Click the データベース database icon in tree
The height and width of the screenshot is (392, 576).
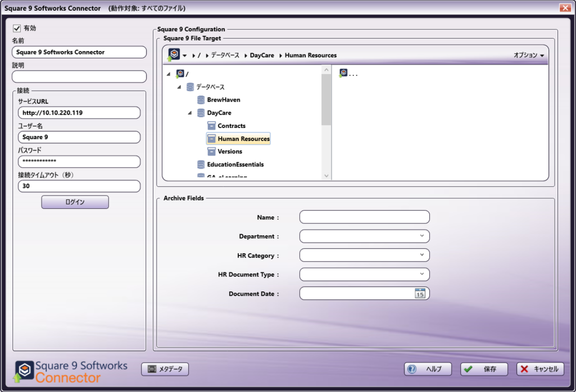point(191,86)
